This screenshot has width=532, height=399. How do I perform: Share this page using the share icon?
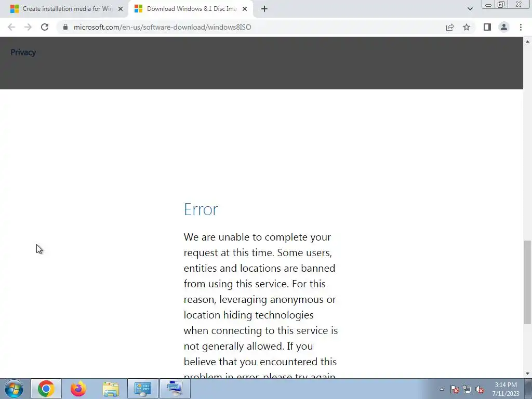[x=450, y=27]
